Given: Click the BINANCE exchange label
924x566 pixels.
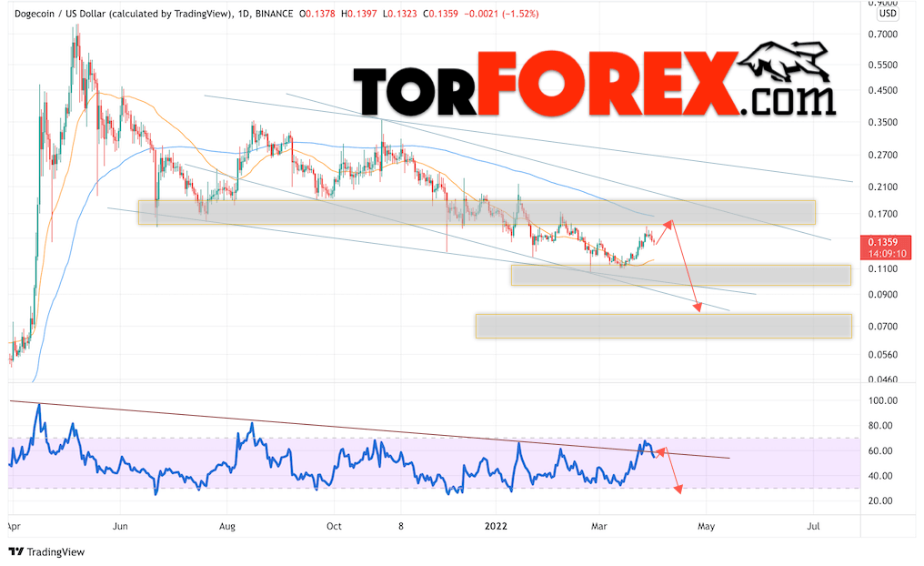Looking at the screenshot, I should [x=274, y=14].
